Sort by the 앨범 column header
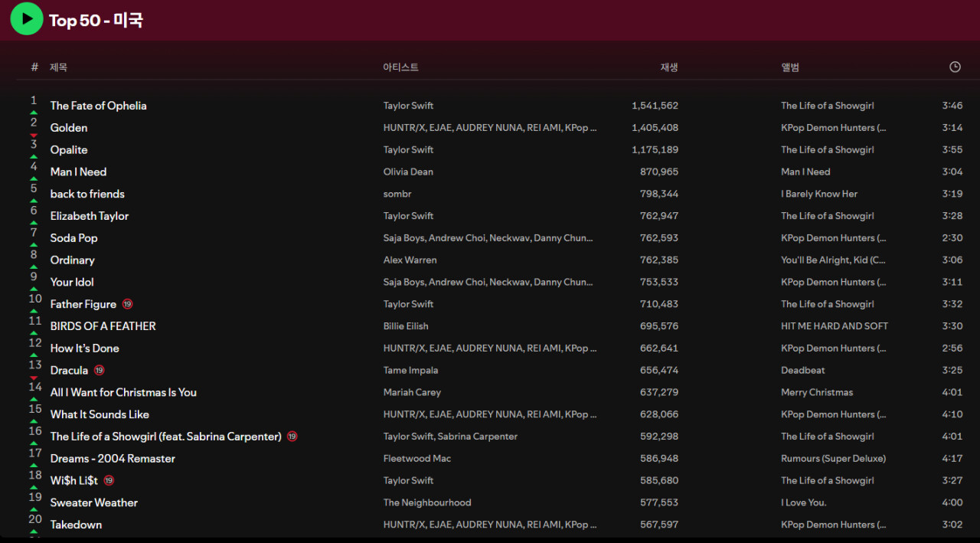 (x=790, y=67)
